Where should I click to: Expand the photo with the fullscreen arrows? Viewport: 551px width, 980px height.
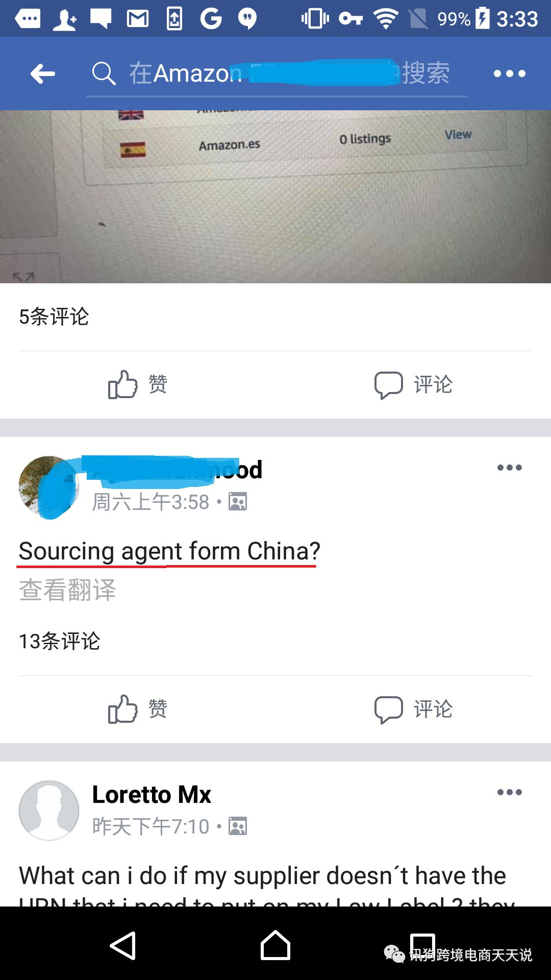coord(23,276)
